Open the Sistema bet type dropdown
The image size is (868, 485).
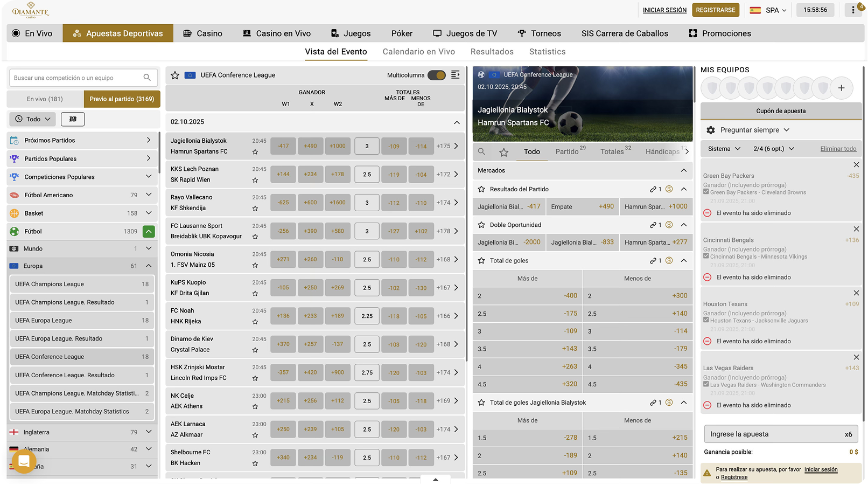[724, 149]
